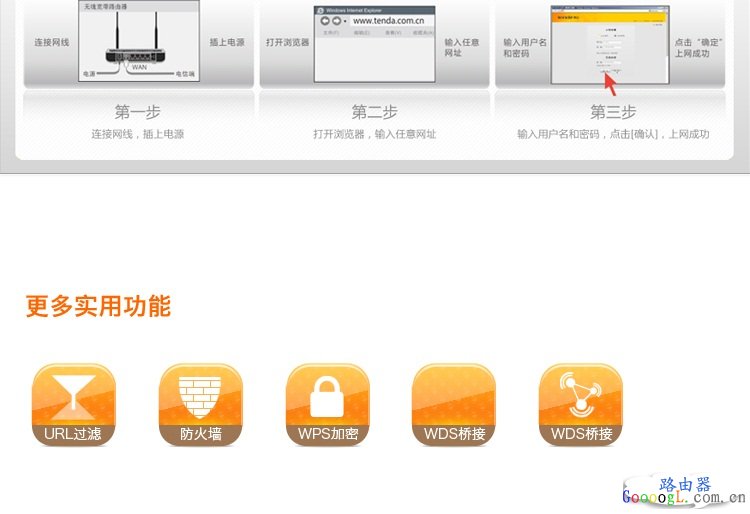This screenshot has width=750, height=514.
Task: Click the back arrow in the browser illustration
Action: (324, 20)
